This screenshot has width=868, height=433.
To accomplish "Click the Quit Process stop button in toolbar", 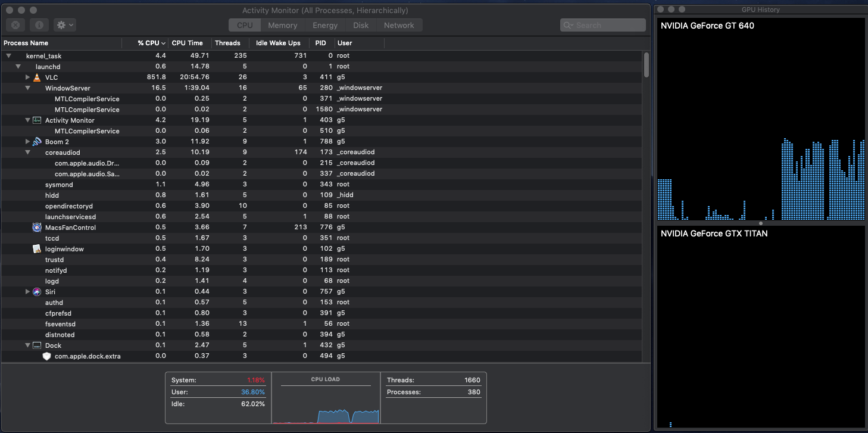I will click(15, 25).
